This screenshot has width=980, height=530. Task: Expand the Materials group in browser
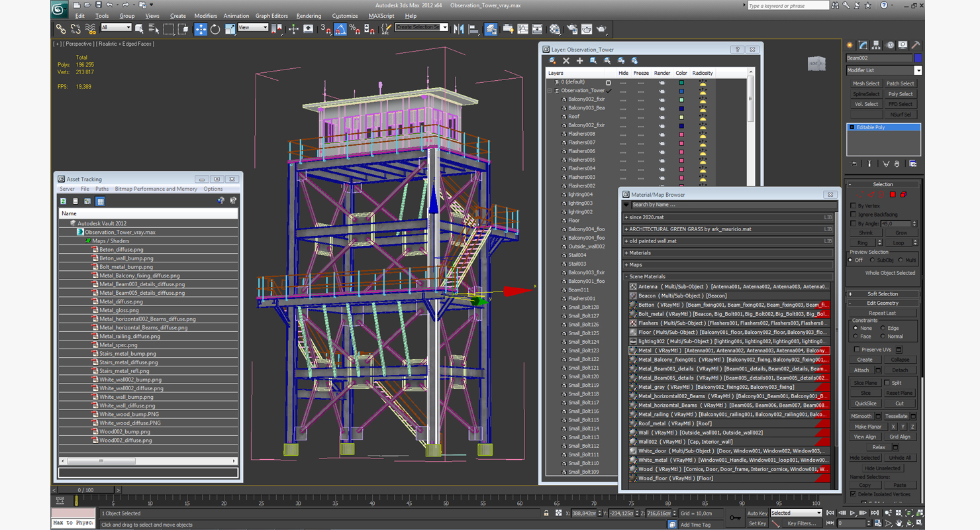click(x=626, y=253)
